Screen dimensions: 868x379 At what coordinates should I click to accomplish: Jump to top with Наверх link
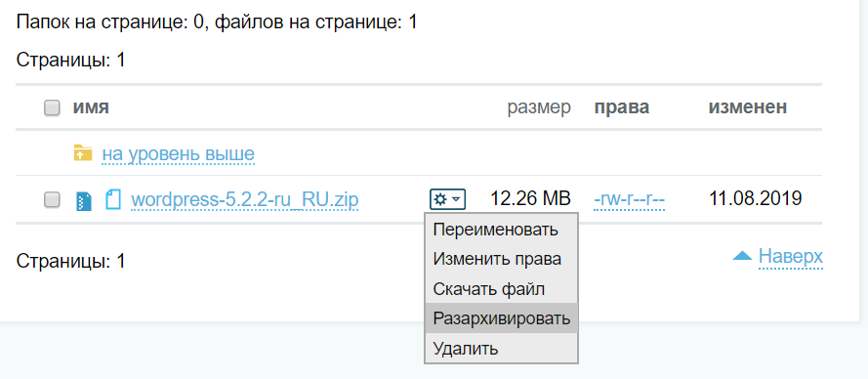click(791, 256)
